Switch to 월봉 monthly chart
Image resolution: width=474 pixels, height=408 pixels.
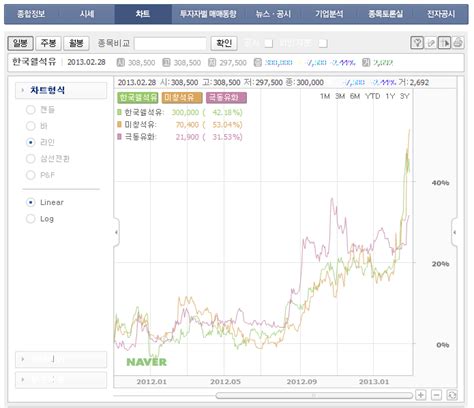[x=76, y=43]
